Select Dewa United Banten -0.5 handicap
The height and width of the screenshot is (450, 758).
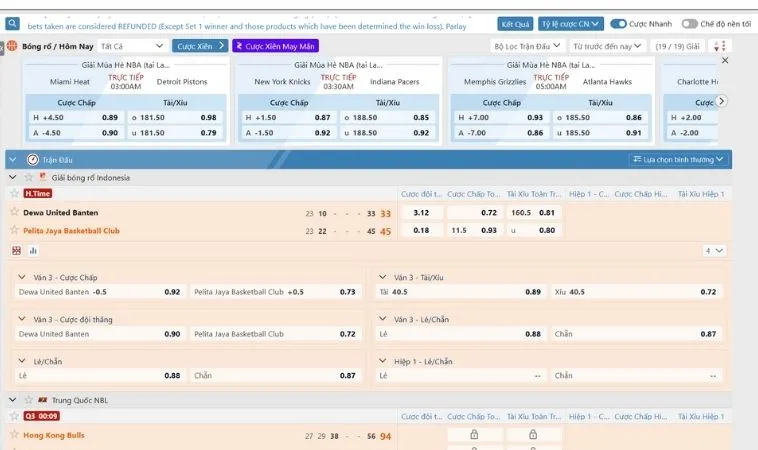(100, 292)
